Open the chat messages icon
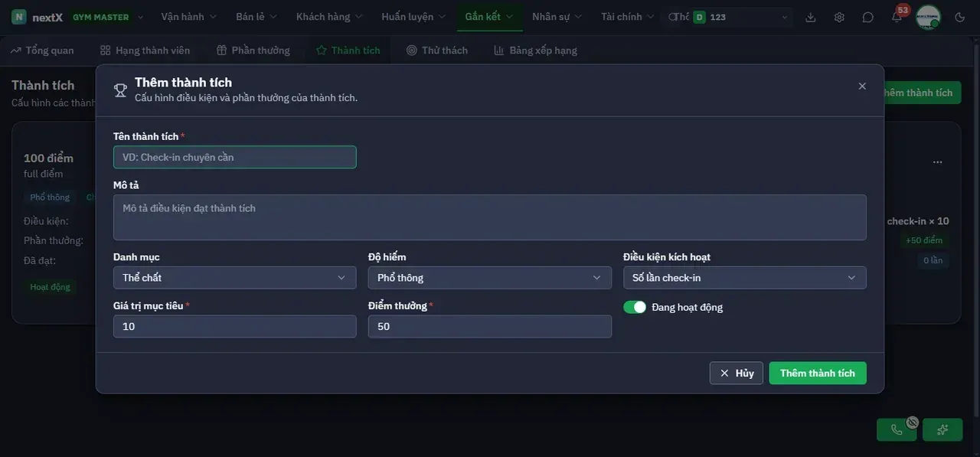This screenshot has height=457, width=980. [x=867, y=17]
